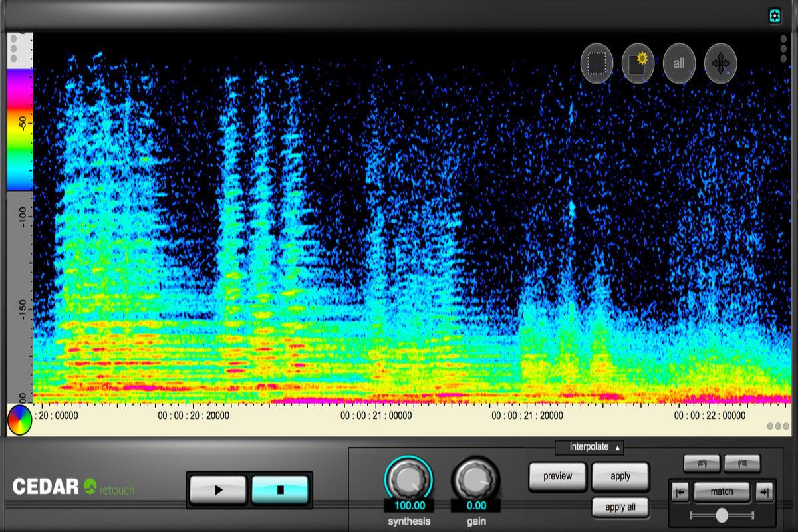Image resolution: width=798 pixels, height=532 pixels.
Task: Click the highlight selection tool with sun icon
Action: tap(638, 64)
